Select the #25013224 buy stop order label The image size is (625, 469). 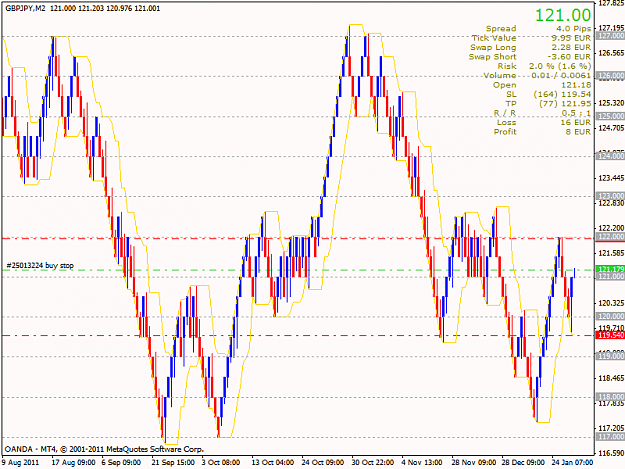(x=40, y=265)
